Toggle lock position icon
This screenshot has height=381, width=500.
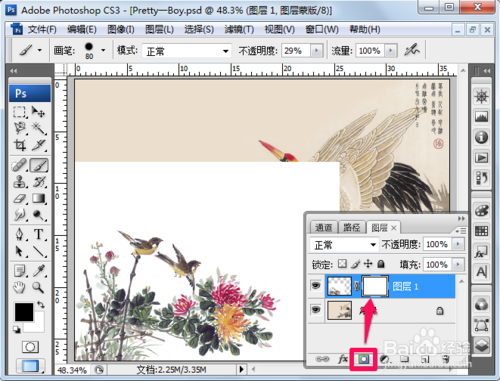coord(368,264)
